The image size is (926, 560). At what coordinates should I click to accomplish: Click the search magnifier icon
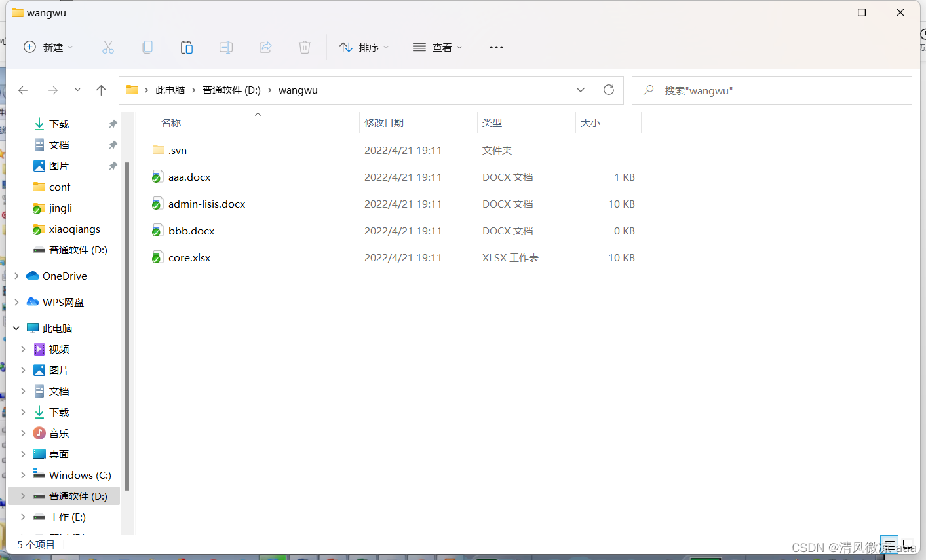point(649,90)
